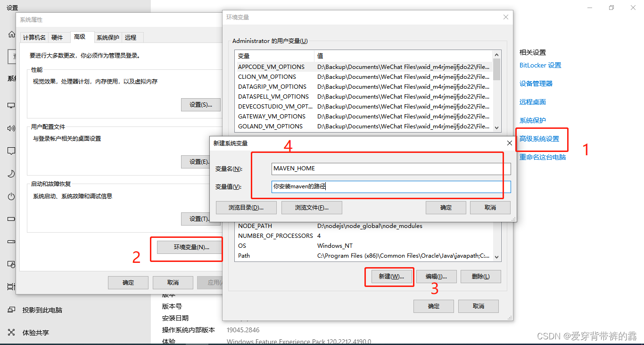
Task: Click 浏览文件(F)... button
Action: [x=312, y=208]
